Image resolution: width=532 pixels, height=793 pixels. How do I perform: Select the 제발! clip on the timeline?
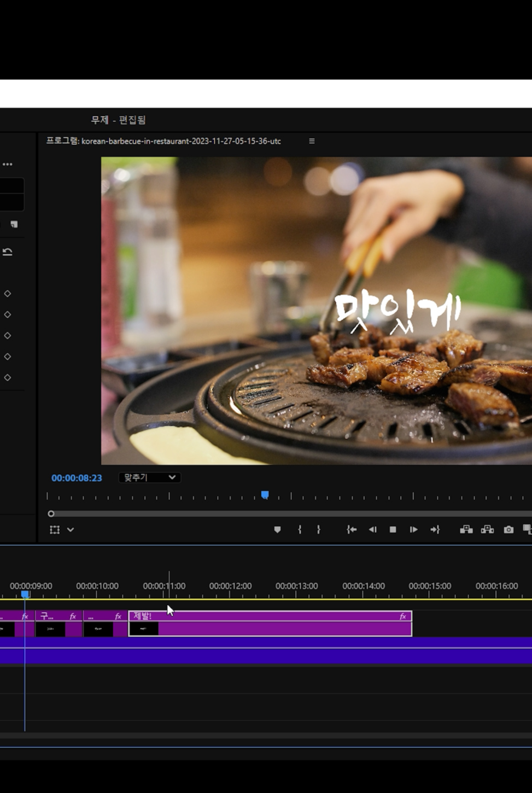coord(270,623)
